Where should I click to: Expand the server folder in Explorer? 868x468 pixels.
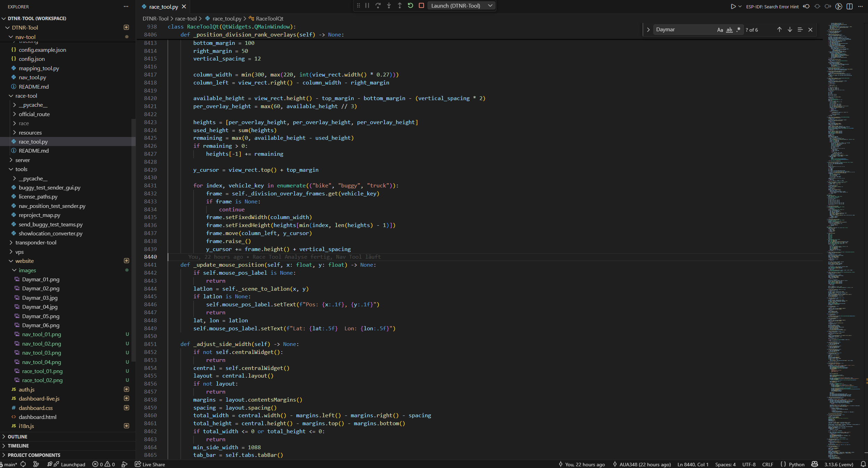click(x=23, y=160)
